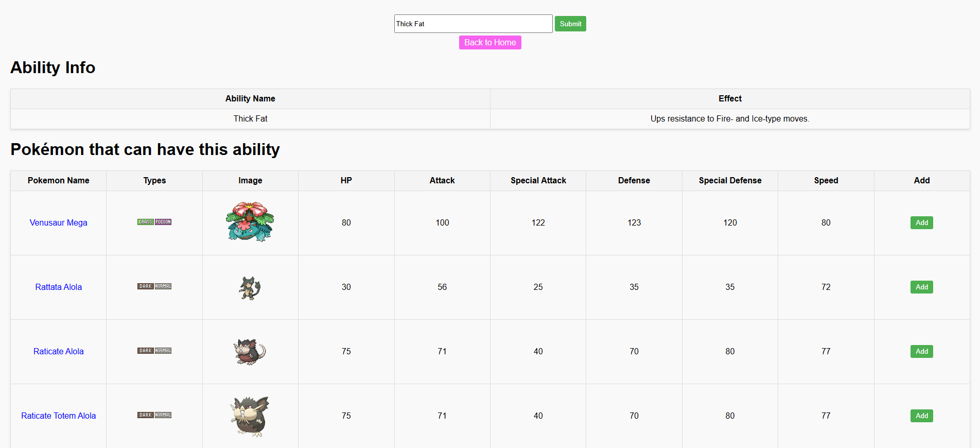Add Raticate Totem Alola using its Add button
The width and height of the screenshot is (980, 448).
coord(921,416)
